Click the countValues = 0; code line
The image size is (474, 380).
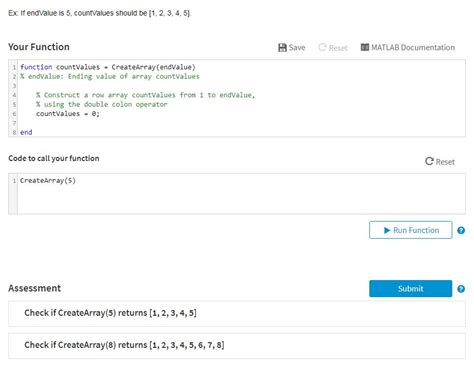pyautogui.click(x=68, y=114)
